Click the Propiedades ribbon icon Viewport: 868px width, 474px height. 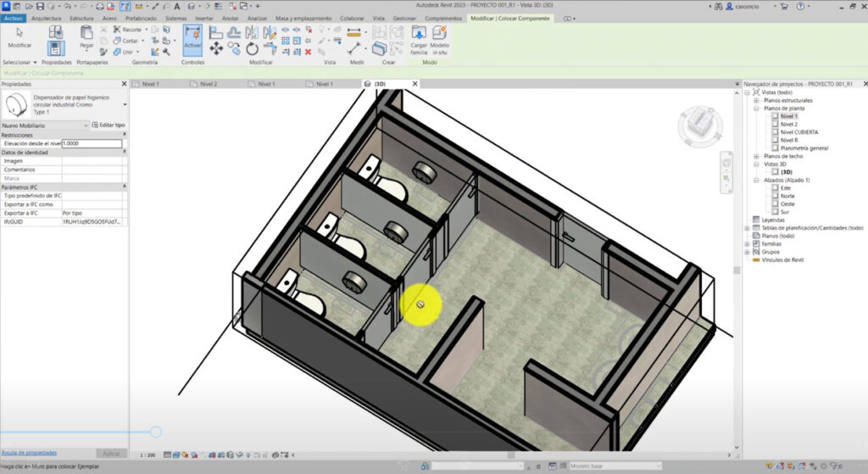56,49
